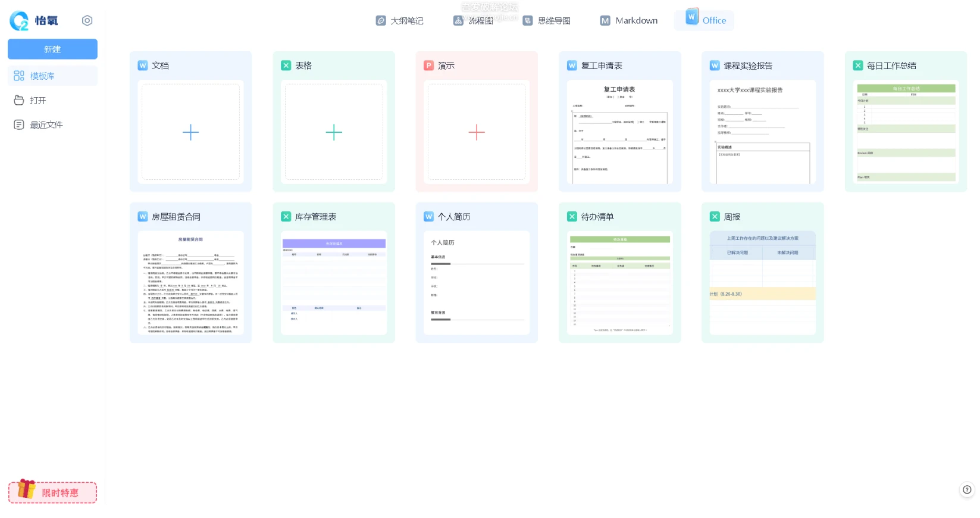Click the help question mark icon

point(967,489)
